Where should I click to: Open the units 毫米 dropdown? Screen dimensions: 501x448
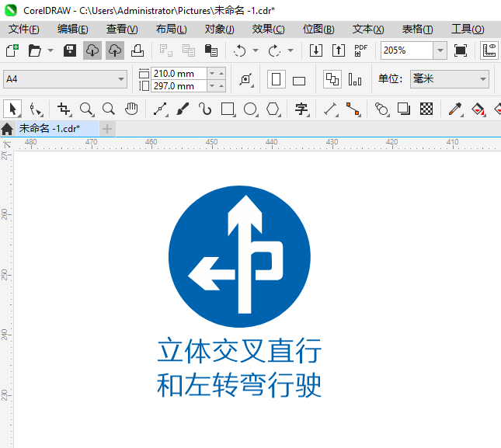point(450,79)
